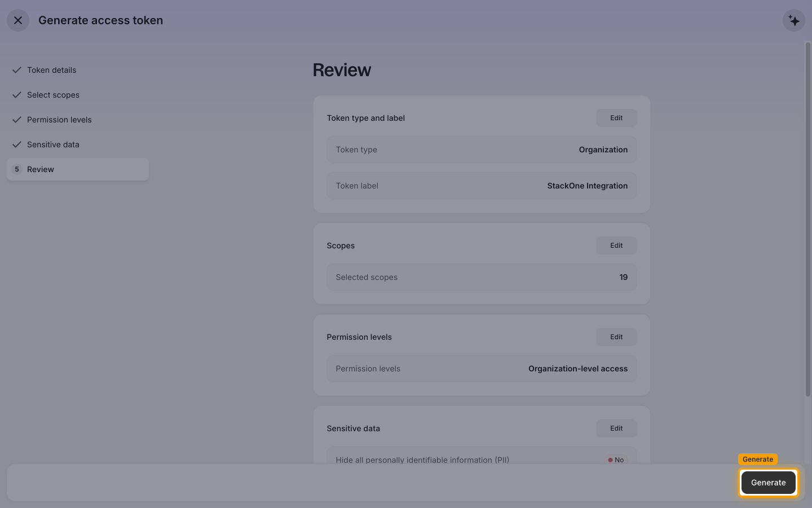Image resolution: width=812 pixels, height=508 pixels.
Task: Click the Token type row label
Action: (356, 150)
